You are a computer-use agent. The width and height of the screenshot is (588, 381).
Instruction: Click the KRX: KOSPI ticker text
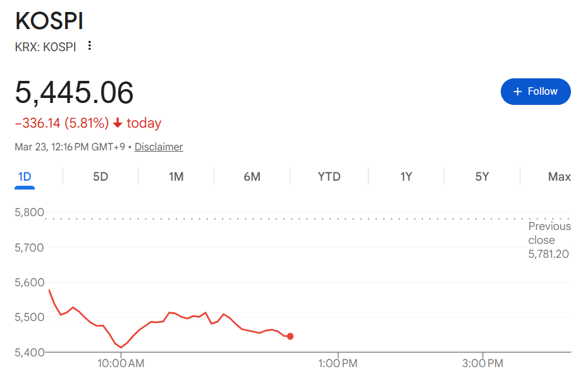click(46, 47)
